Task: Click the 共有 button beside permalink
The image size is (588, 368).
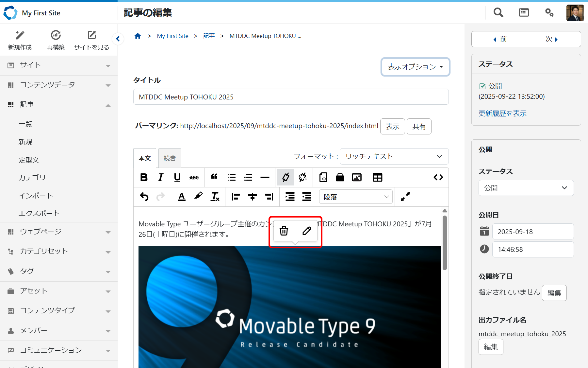Action: 419,127
